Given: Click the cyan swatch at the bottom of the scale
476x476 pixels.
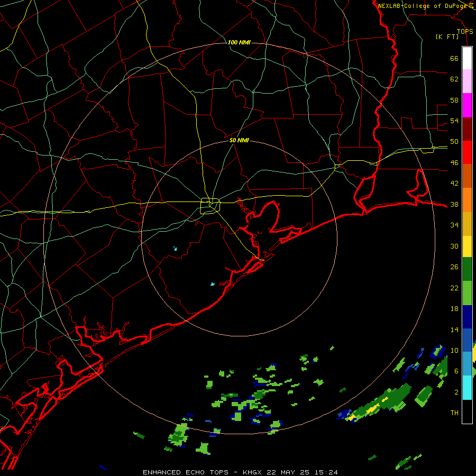Looking at the screenshot, I should [x=467, y=388].
